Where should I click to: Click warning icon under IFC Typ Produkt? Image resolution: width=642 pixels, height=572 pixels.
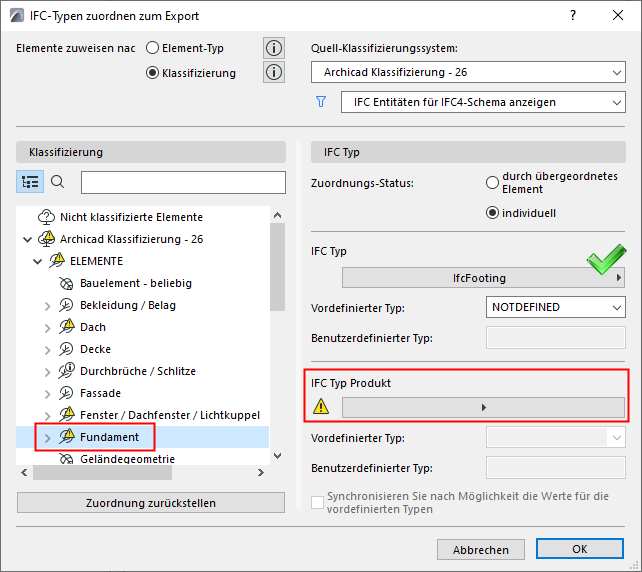click(321, 407)
